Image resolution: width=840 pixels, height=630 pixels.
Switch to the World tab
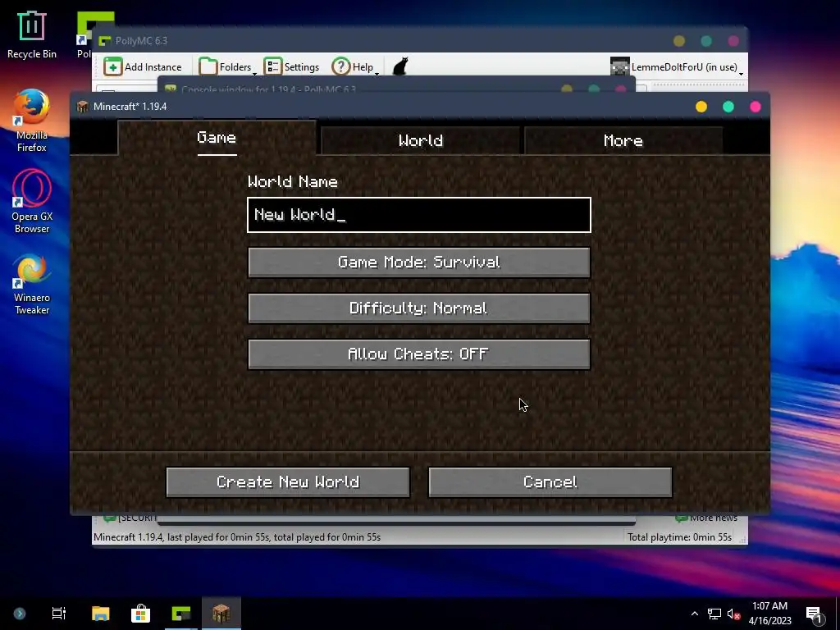421,140
